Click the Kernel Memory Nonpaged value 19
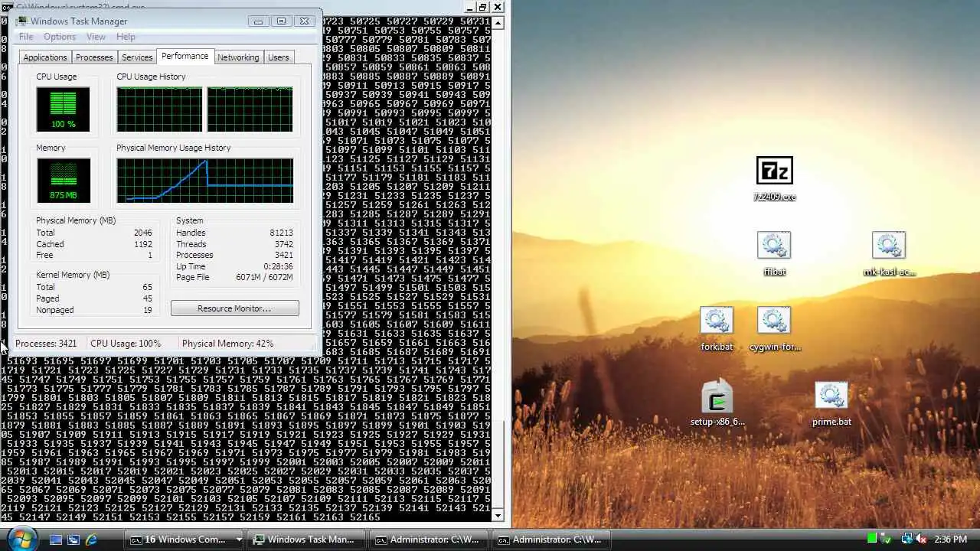 click(x=147, y=310)
